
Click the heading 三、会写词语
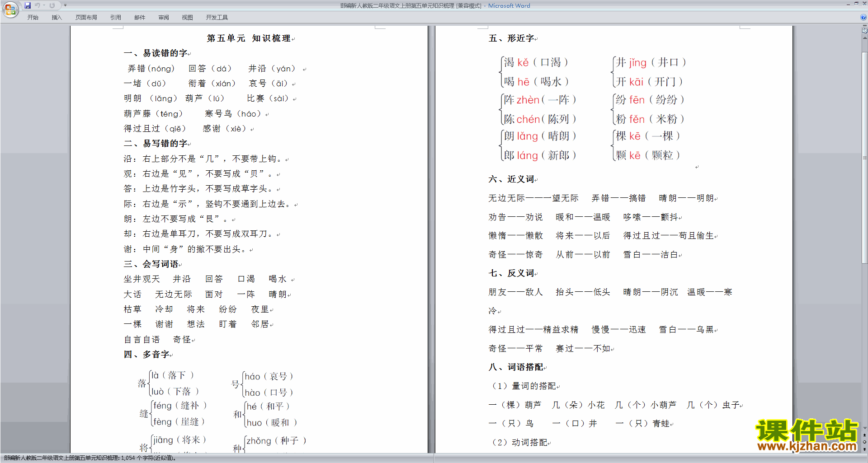(x=151, y=264)
